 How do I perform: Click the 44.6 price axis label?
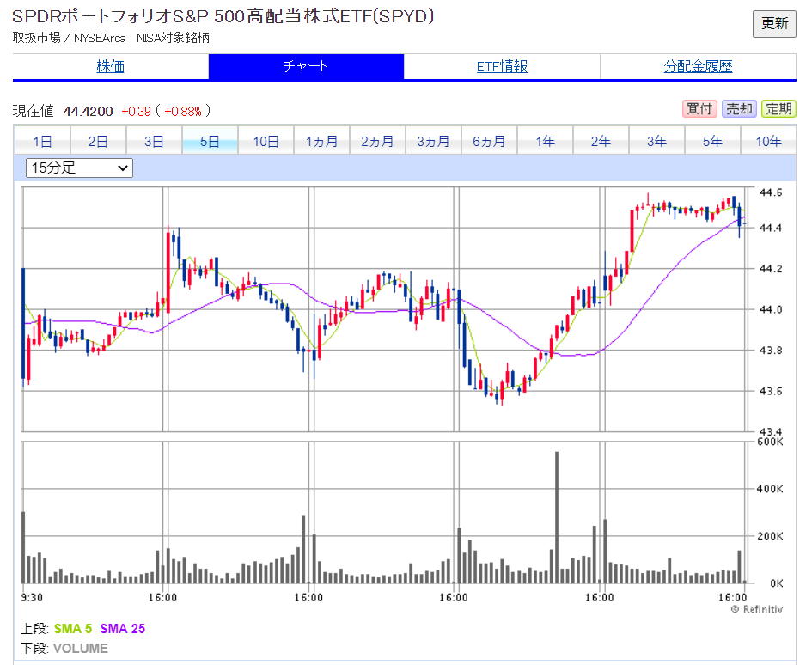771,192
